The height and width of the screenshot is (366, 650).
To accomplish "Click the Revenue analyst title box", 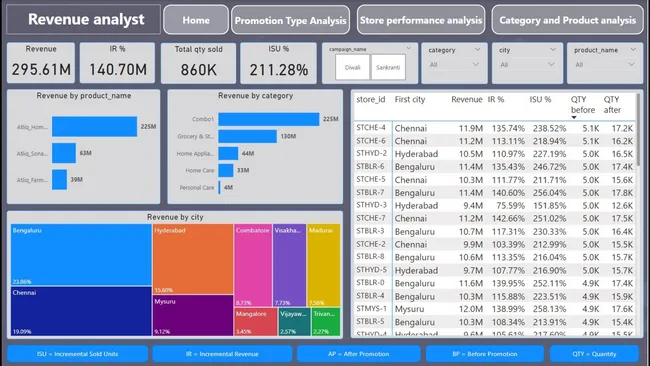I will pyautogui.click(x=84, y=19).
